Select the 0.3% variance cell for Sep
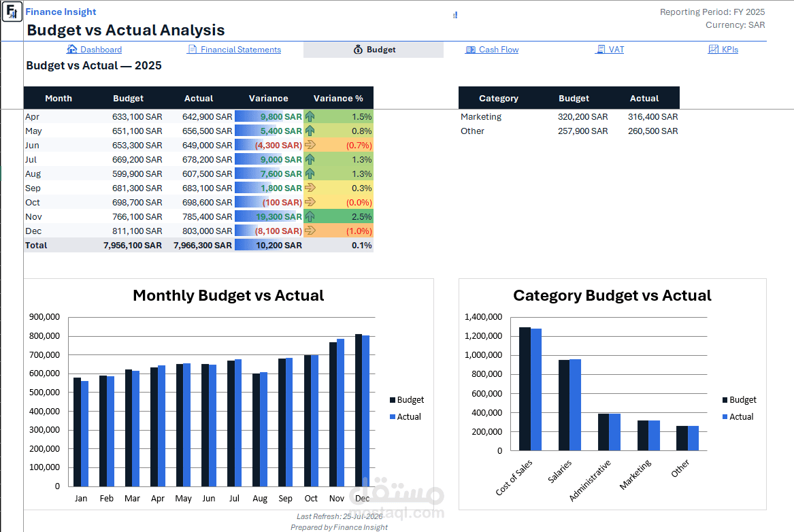 [338, 188]
